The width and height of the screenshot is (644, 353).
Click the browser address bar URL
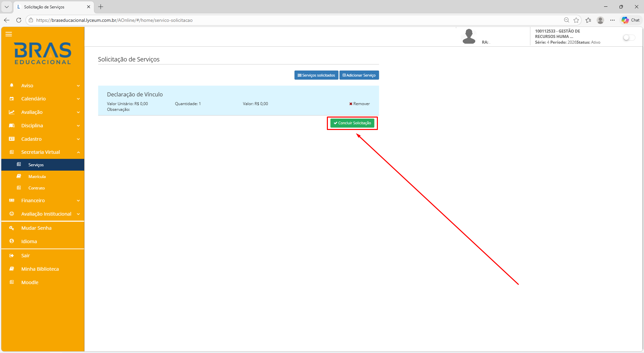(114, 20)
